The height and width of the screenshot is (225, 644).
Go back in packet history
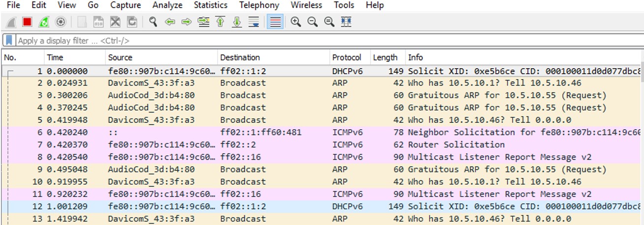[x=170, y=22]
